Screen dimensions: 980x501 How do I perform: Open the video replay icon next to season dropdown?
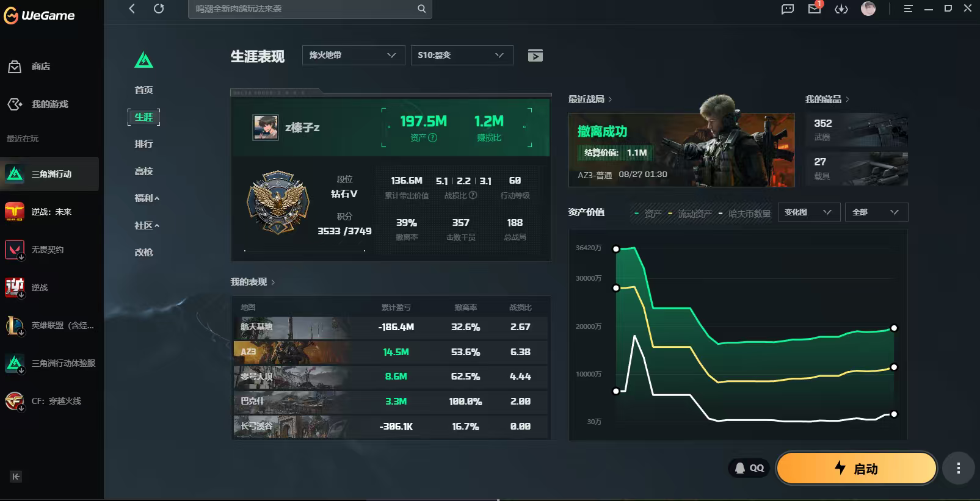535,56
